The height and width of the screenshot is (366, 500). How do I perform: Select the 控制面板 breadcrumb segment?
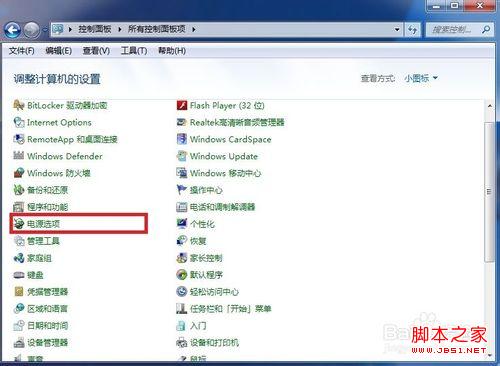95,29
